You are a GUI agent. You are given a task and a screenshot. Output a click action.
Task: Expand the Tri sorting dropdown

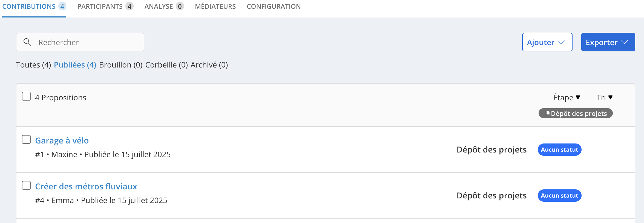605,98
